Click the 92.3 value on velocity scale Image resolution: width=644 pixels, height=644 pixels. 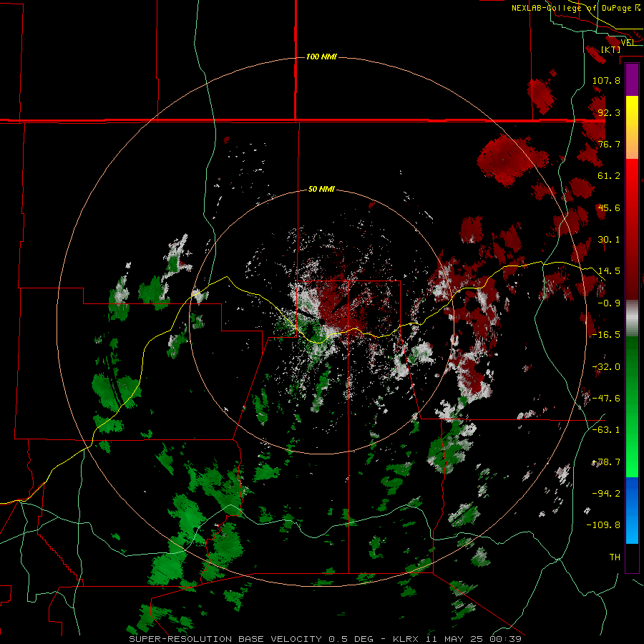coord(609,112)
